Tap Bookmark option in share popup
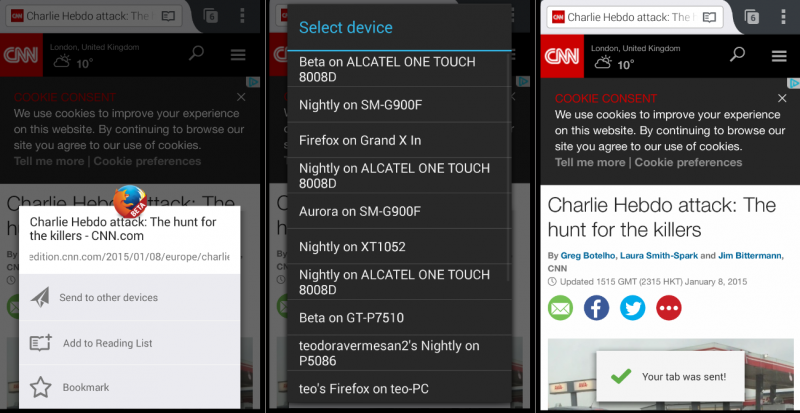800x413 pixels. tap(130, 387)
